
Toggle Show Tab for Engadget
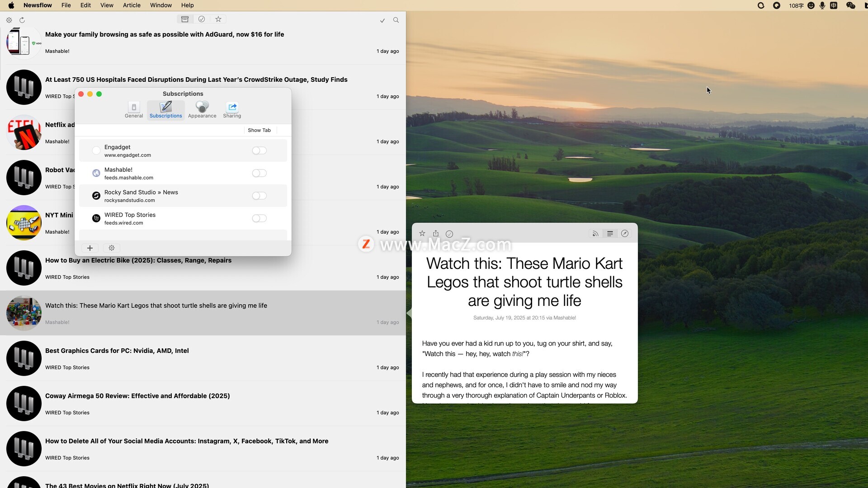pyautogui.click(x=259, y=150)
